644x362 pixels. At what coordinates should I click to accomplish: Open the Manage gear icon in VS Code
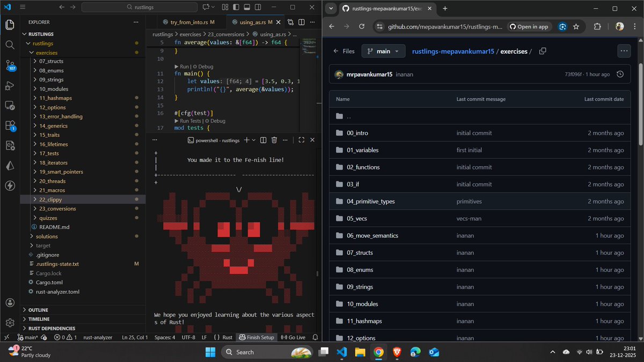[10, 323]
